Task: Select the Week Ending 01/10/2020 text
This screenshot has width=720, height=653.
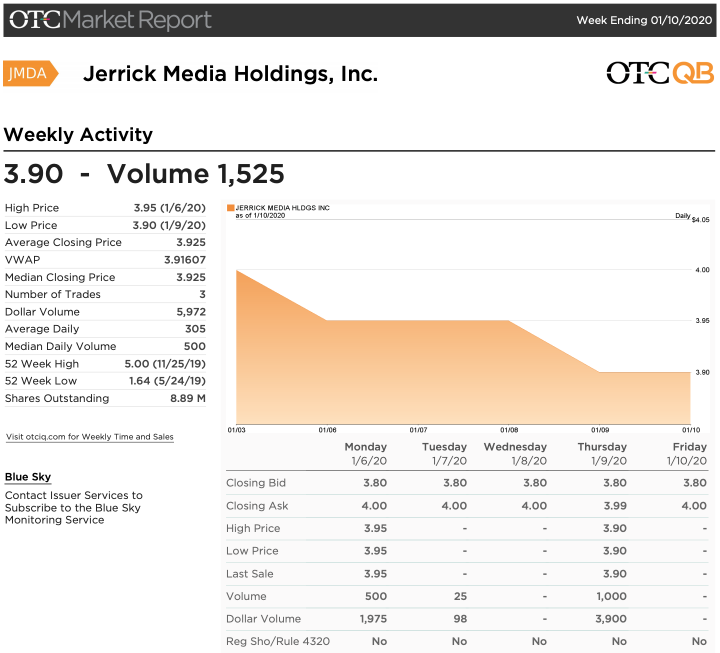Action: coord(644,20)
